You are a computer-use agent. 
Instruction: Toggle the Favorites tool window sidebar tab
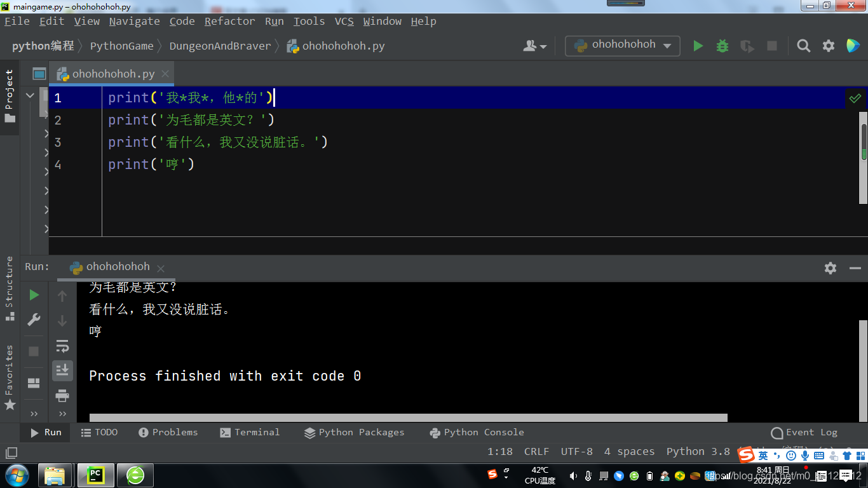pos(9,378)
